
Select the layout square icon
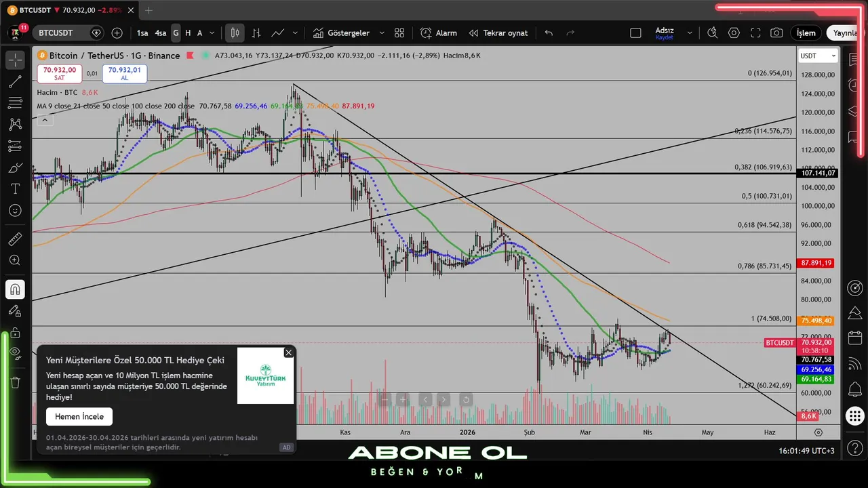635,33
